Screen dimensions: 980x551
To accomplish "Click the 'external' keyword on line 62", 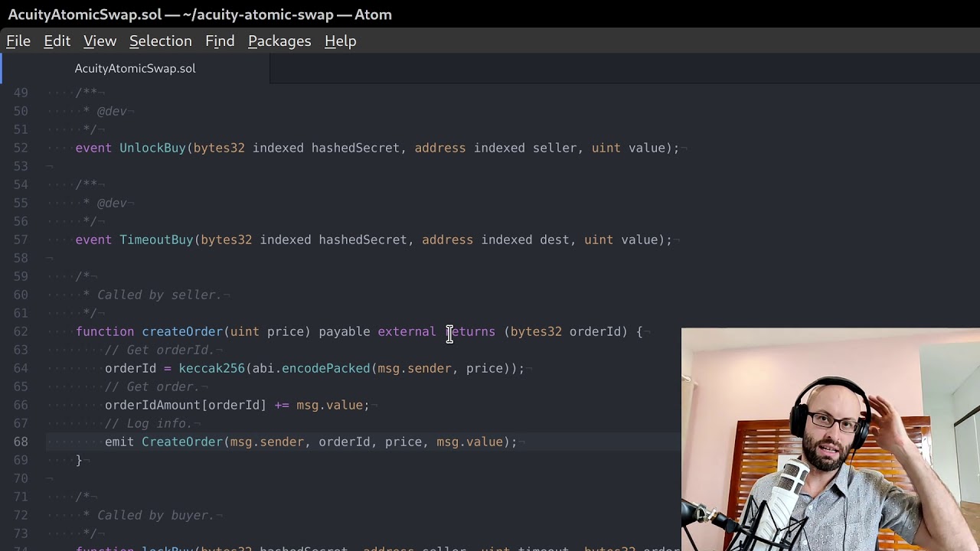I will 407,331.
